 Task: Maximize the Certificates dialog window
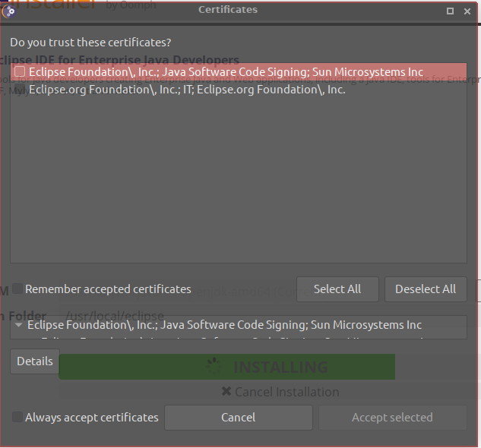[450, 11]
